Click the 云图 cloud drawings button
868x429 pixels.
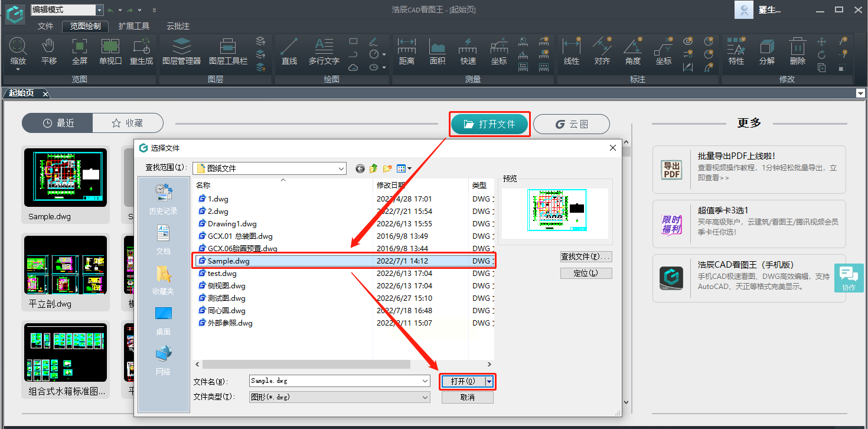coord(572,124)
